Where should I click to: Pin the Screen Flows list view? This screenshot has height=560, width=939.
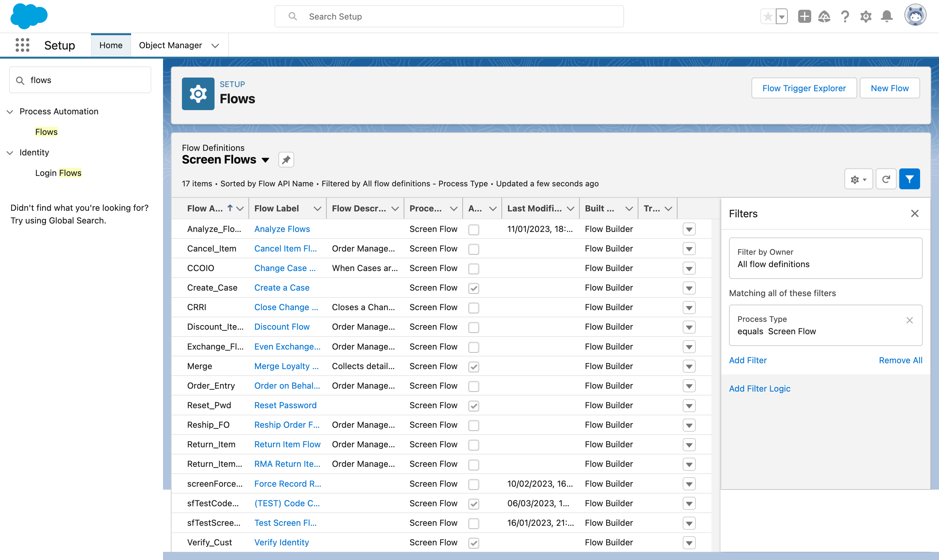tap(286, 160)
